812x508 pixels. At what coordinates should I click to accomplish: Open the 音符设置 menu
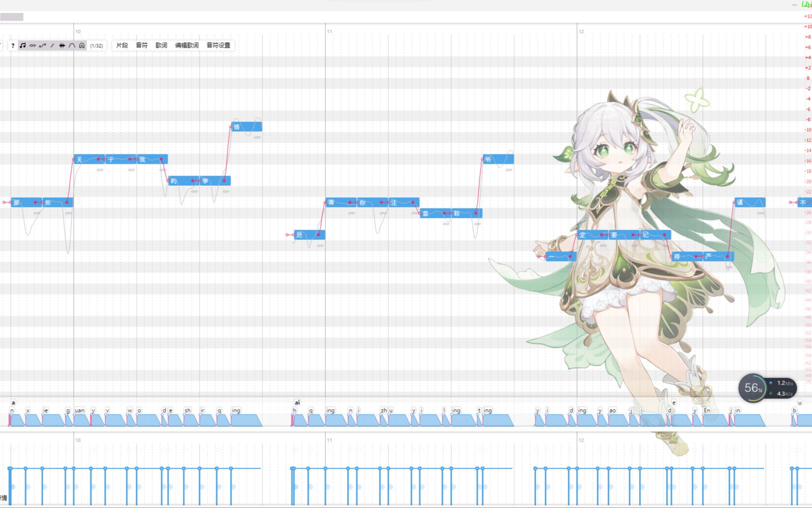tap(218, 45)
